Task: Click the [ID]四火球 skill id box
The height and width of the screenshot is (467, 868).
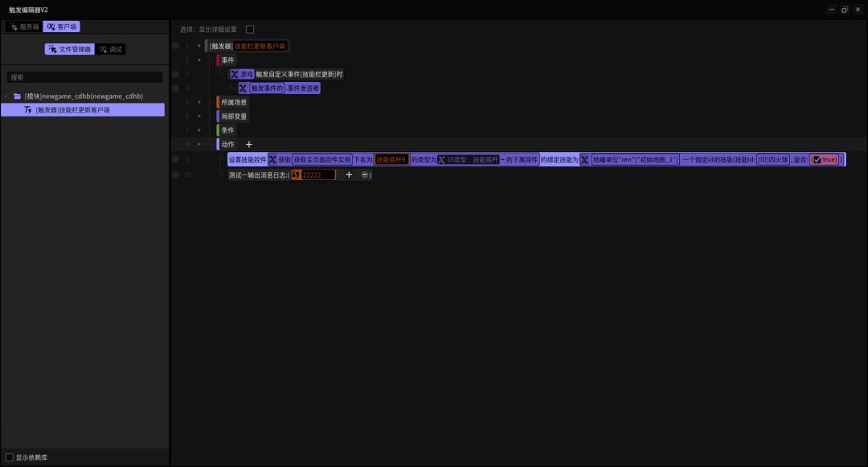Action: point(773,159)
